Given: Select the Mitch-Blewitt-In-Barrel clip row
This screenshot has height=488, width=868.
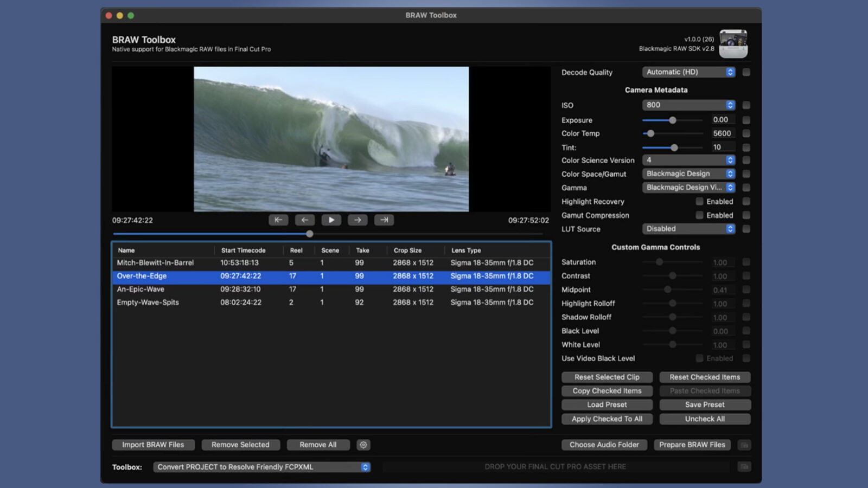Looking at the screenshot, I should 331,263.
